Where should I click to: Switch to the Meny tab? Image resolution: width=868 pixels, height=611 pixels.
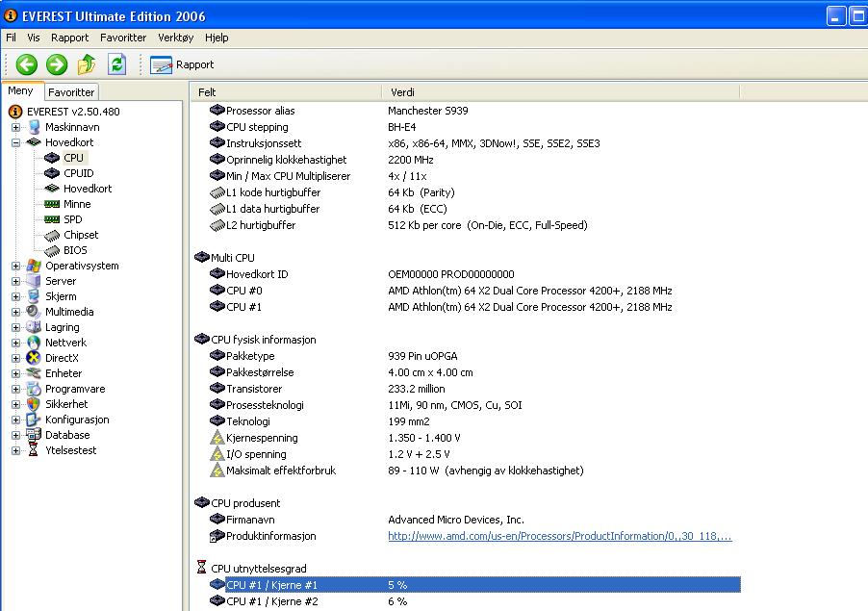tap(20, 90)
